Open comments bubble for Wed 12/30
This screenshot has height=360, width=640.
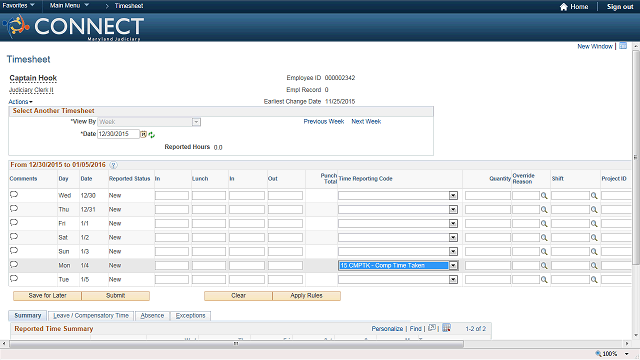coord(14,195)
